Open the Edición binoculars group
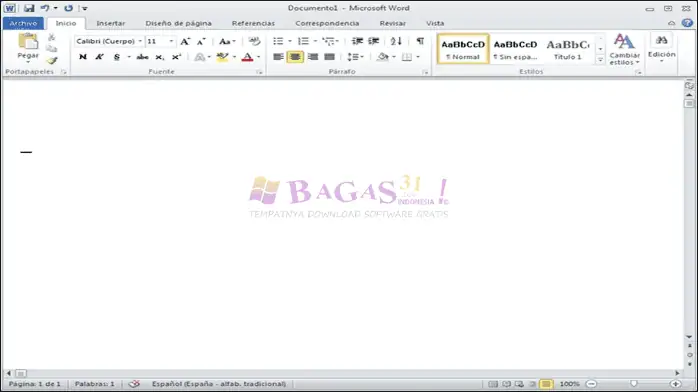 661,48
